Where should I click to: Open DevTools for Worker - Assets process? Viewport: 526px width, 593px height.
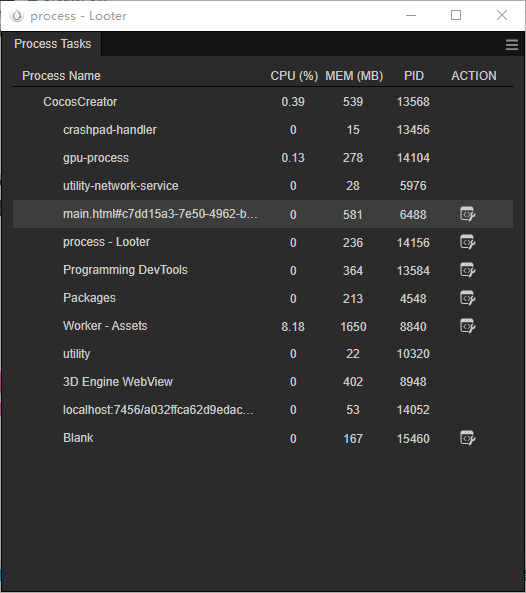[x=467, y=326]
